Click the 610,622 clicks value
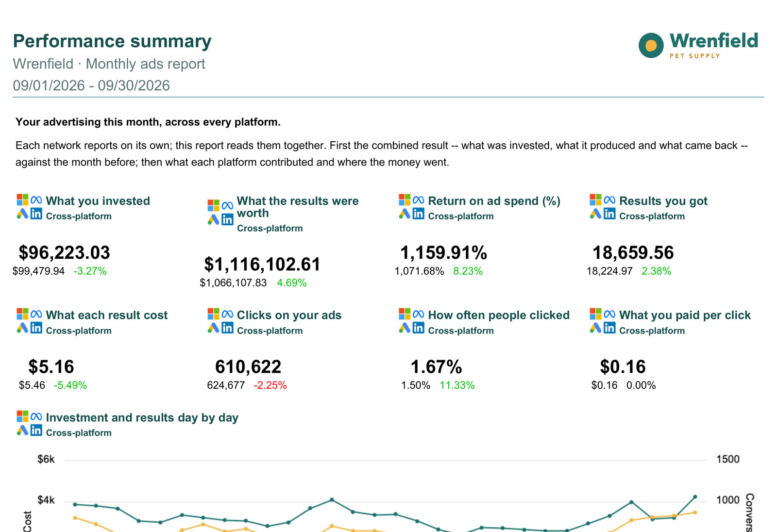 (x=248, y=366)
